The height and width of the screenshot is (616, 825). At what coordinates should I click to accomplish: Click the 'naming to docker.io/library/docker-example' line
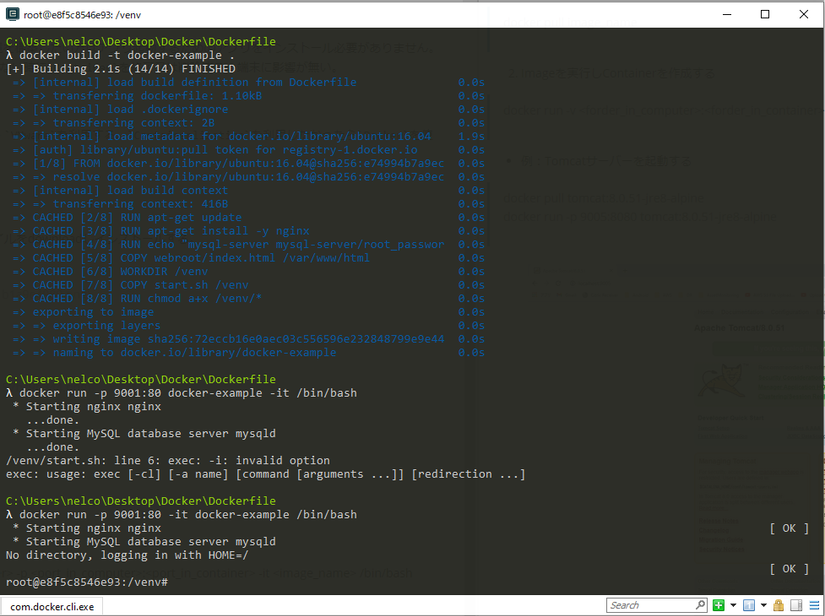(194, 352)
